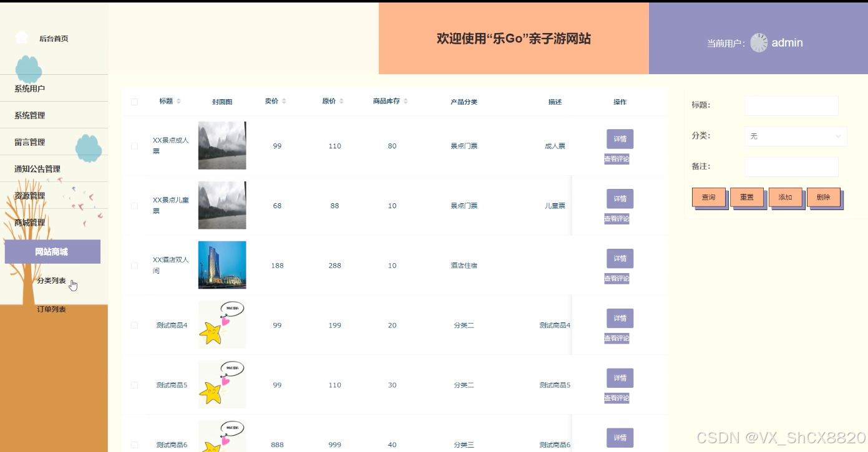View 查看评论 for XX酒店双人间
This screenshot has height=452, width=868.
coord(617,279)
